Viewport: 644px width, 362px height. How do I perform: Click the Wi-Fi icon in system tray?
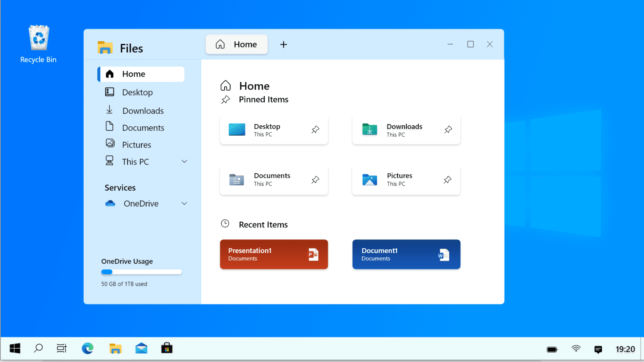(576, 349)
